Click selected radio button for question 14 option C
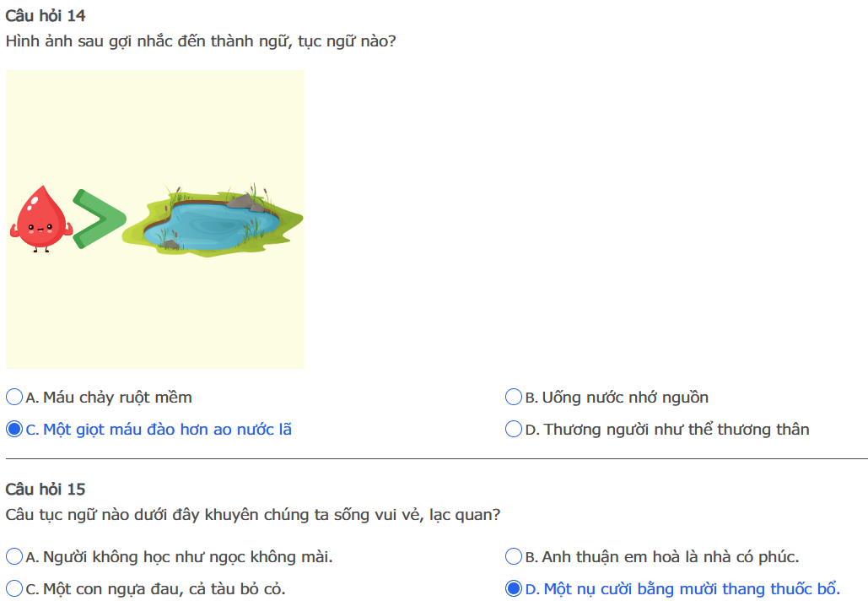This screenshot has width=868, height=601. click(14, 429)
